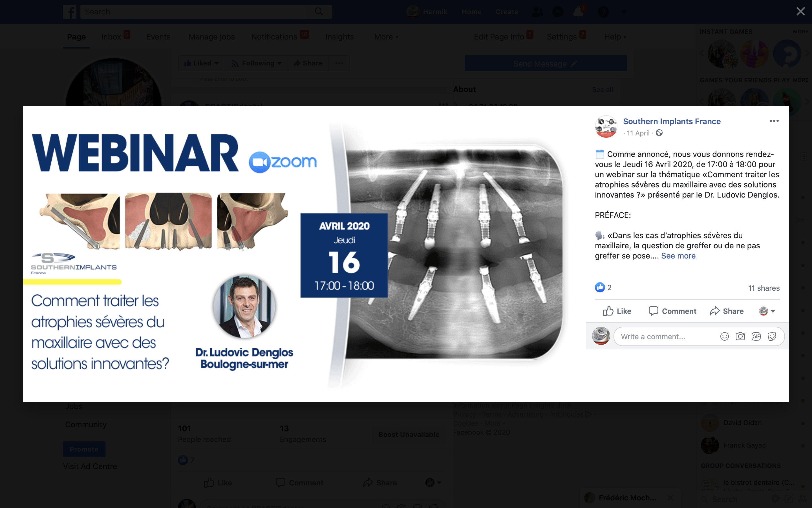Image resolution: width=812 pixels, height=508 pixels.
Task: Open the Harmik profile link
Action: pos(427,12)
